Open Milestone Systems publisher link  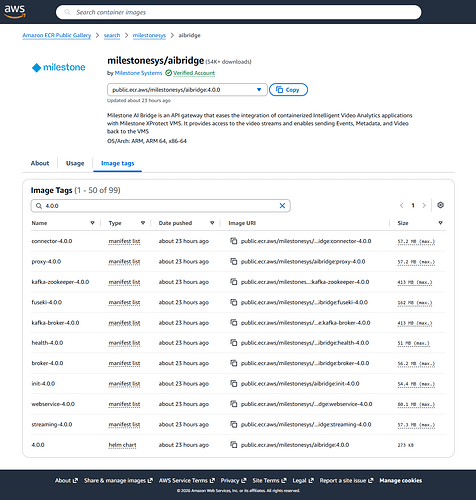[x=138, y=73]
